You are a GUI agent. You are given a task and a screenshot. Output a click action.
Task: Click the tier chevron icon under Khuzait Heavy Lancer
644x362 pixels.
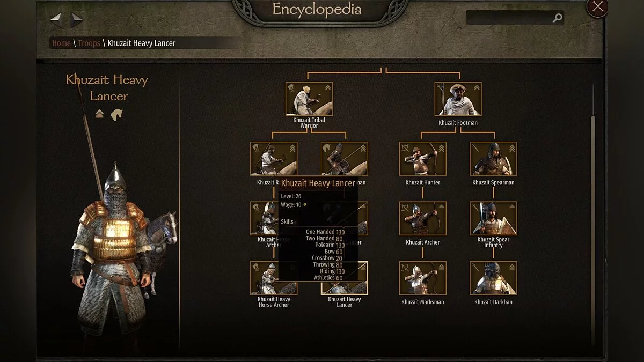[99, 114]
